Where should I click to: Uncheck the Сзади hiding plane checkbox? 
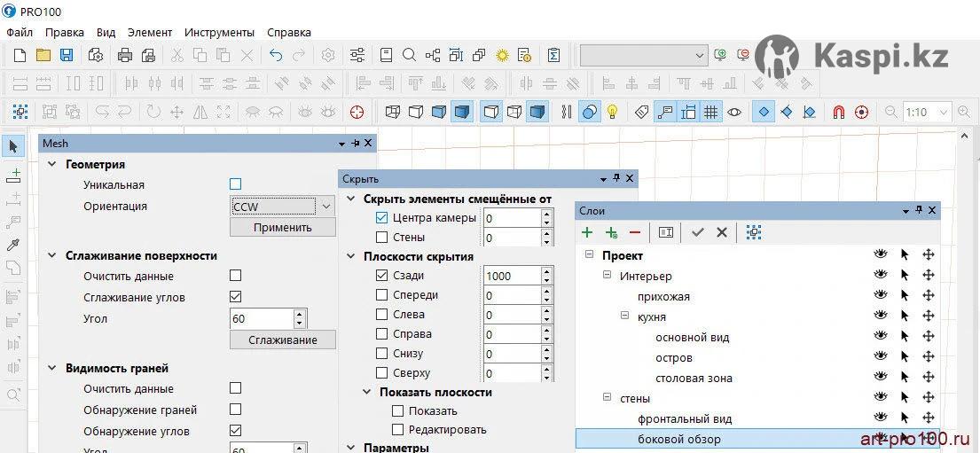382,276
